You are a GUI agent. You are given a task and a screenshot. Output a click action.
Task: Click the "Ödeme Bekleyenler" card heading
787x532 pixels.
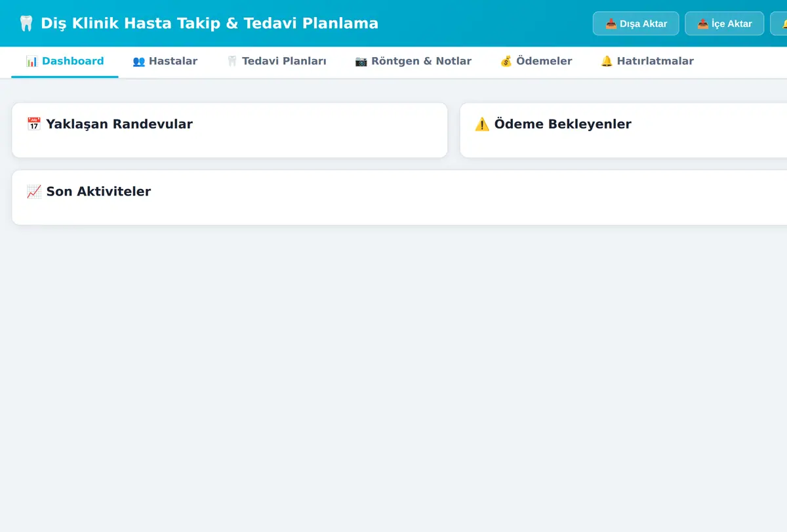553,124
